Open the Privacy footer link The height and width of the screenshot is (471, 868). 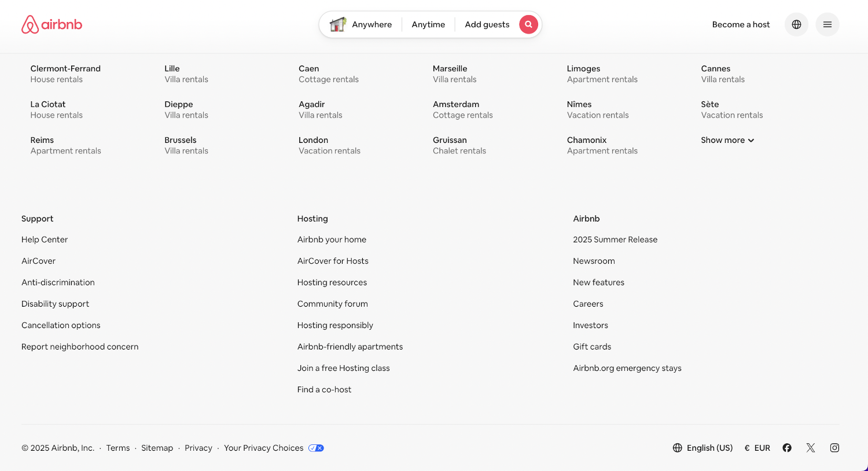(198, 448)
